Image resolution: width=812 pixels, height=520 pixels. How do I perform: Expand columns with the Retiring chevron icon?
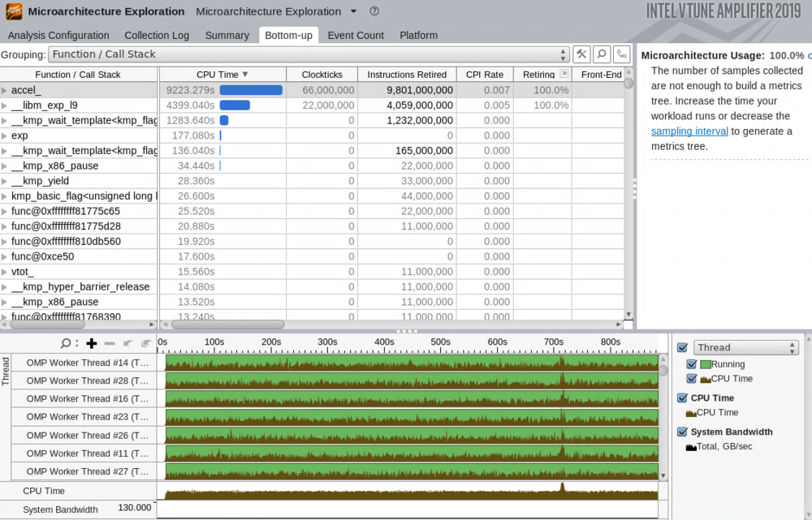564,75
